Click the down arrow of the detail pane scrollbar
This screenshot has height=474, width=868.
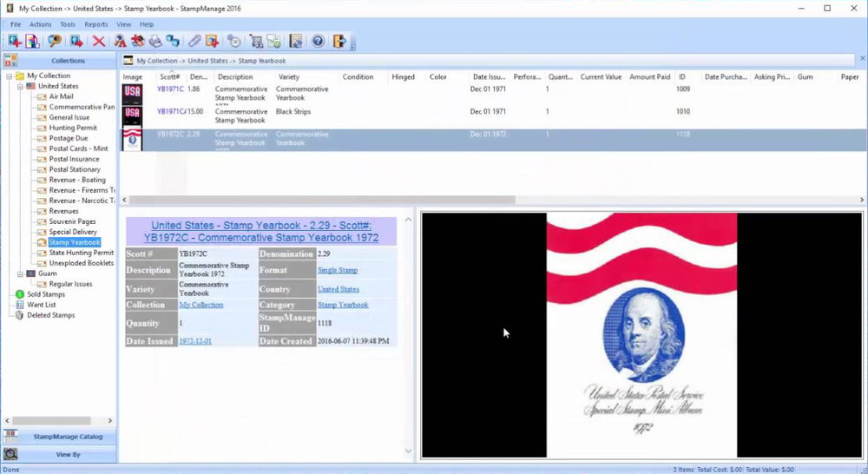(x=408, y=451)
